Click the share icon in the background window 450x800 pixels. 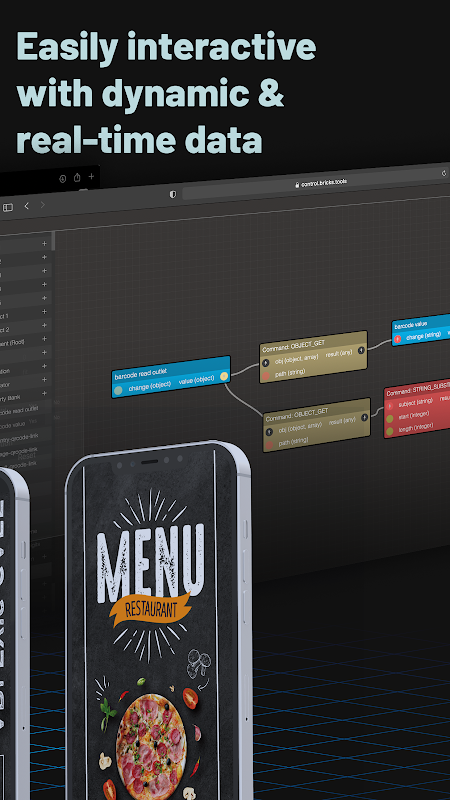click(x=77, y=178)
